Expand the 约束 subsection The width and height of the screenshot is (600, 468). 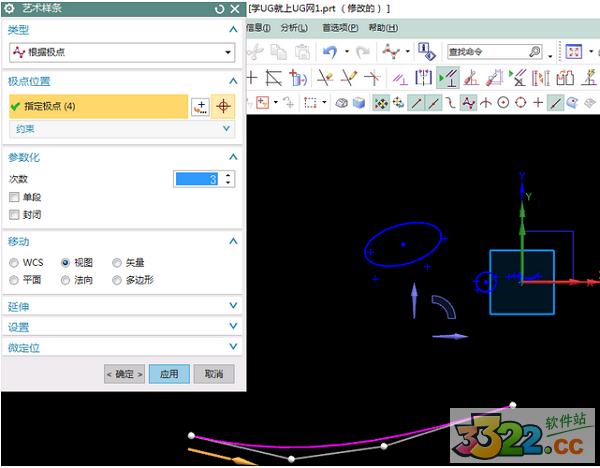pyautogui.click(x=227, y=129)
